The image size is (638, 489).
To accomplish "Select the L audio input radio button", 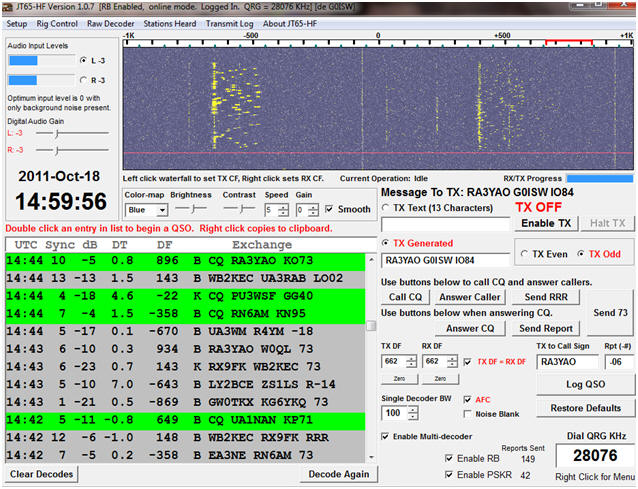I will [83, 60].
